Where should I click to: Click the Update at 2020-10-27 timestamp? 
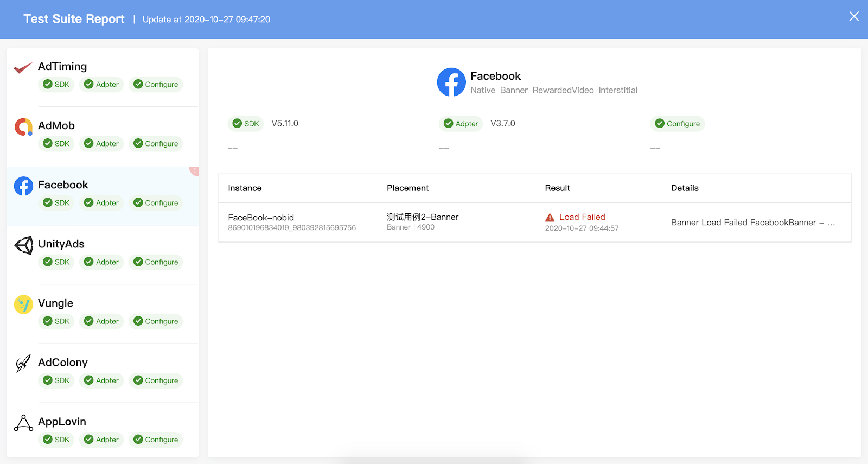point(206,19)
